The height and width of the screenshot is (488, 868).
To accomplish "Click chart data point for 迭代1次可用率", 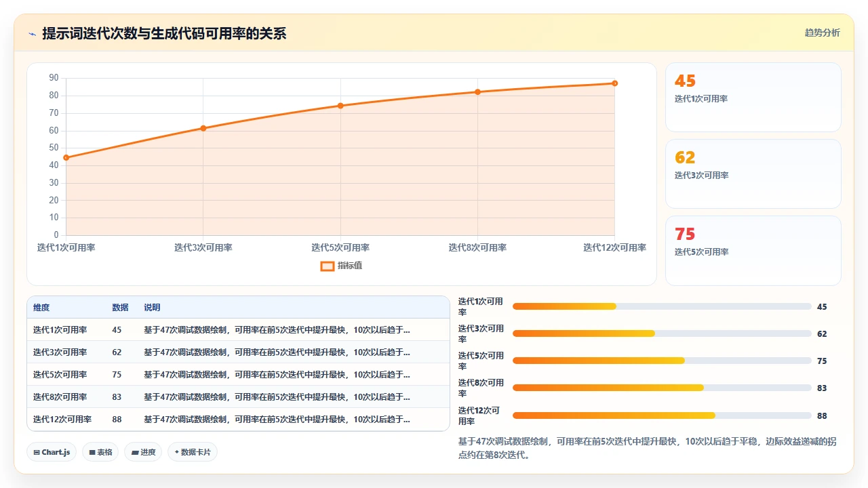I will point(66,157).
